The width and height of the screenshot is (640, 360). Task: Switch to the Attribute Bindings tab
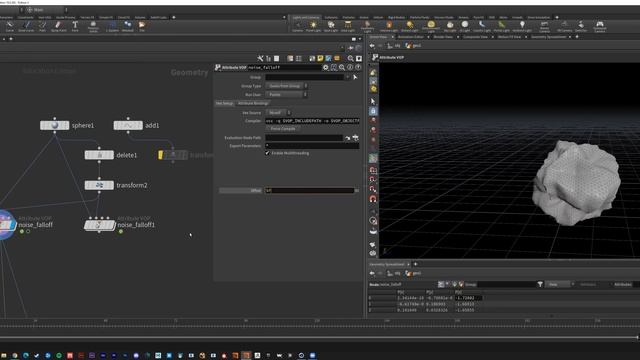(253, 103)
